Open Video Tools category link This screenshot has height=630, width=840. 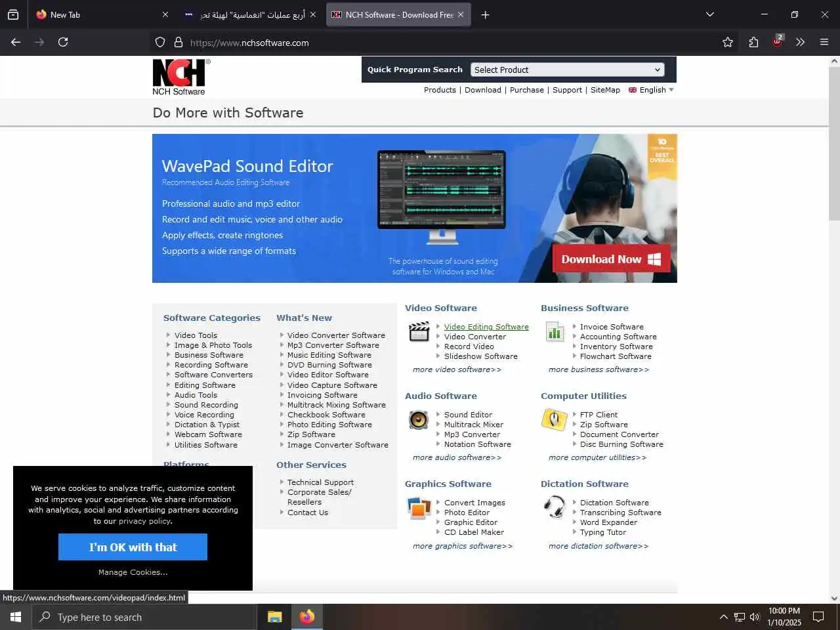click(x=196, y=335)
